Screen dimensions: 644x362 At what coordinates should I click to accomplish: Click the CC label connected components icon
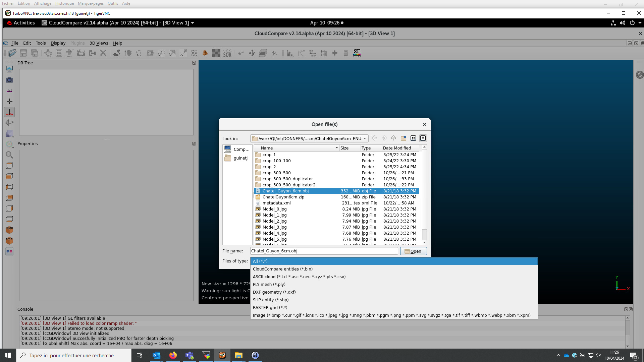coord(194,53)
